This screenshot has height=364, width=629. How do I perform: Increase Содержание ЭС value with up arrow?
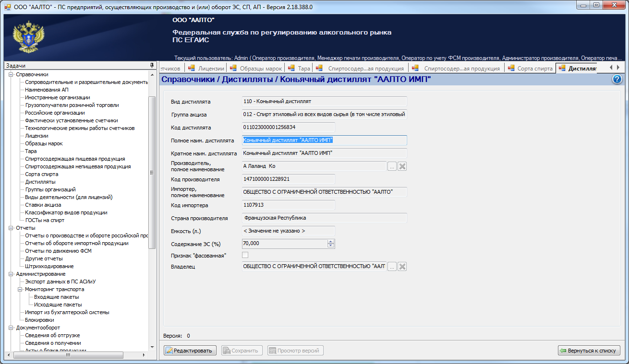[x=330, y=242]
